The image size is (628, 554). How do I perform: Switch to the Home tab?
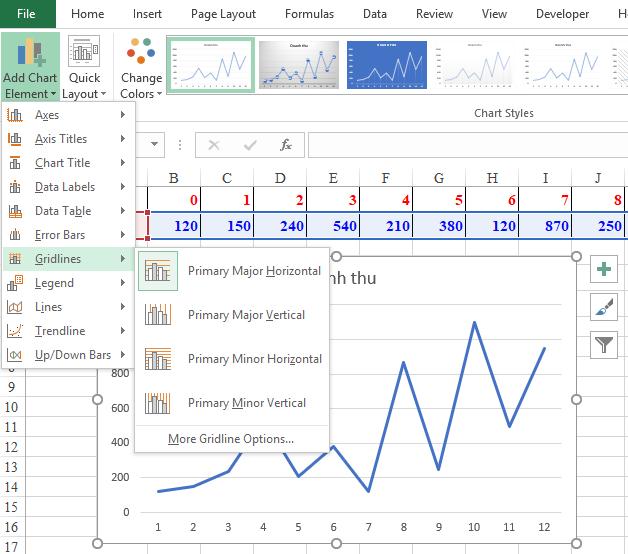click(87, 14)
